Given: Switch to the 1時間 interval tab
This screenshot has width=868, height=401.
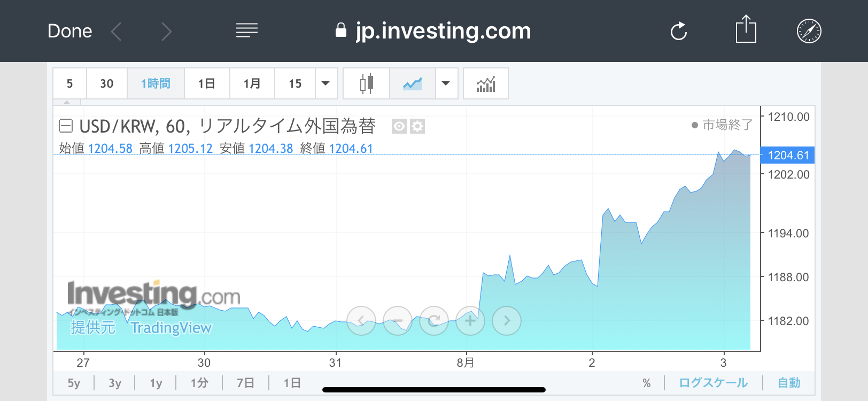Looking at the screenshot, I should point(156,84).
